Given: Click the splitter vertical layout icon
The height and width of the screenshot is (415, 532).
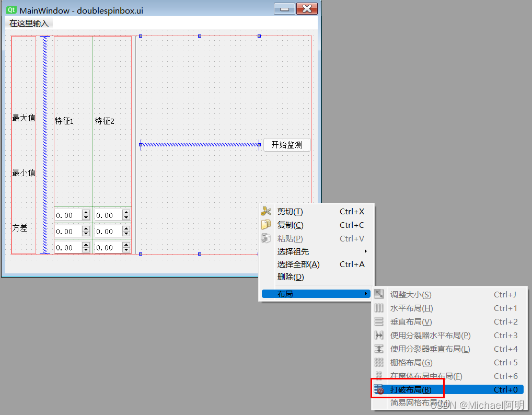Looking at the screenshot, I should tap(379, 349).
